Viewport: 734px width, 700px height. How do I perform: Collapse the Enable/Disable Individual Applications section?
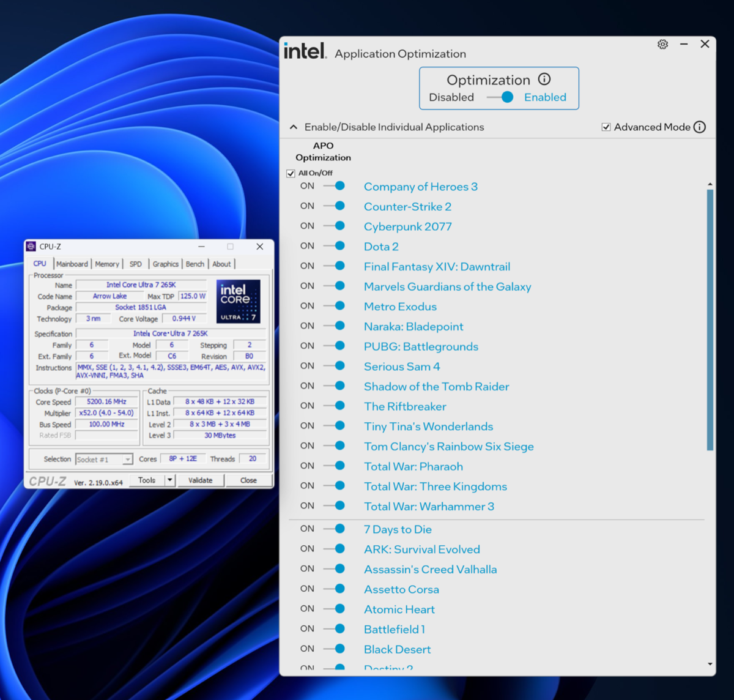click(294, 127)
